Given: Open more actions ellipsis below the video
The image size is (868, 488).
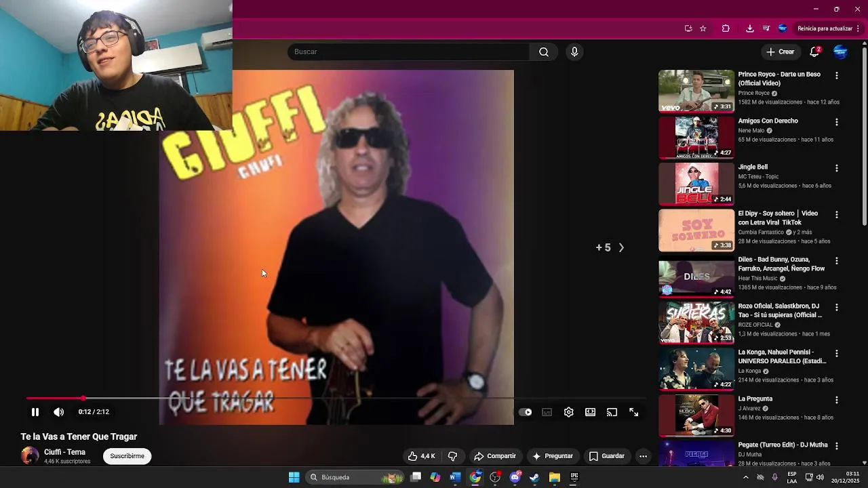Looking at the screenshot, I should [643, 456].
